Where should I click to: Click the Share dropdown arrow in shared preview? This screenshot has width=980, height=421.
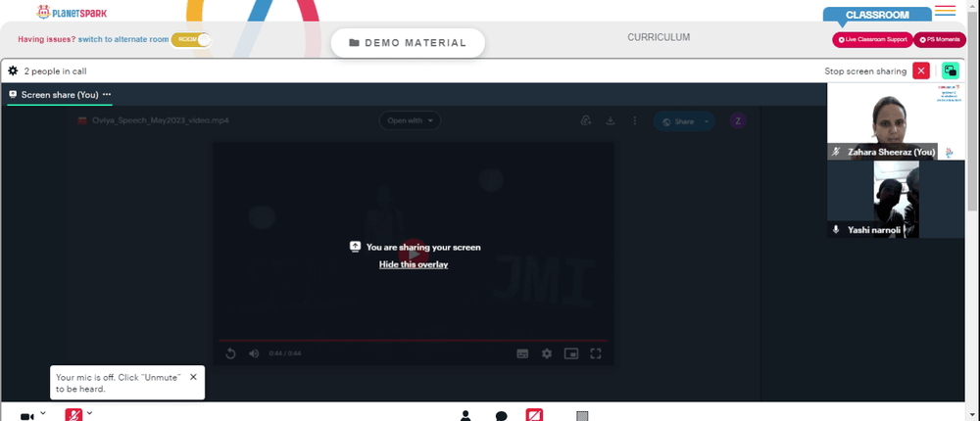(x=707, y=121)
